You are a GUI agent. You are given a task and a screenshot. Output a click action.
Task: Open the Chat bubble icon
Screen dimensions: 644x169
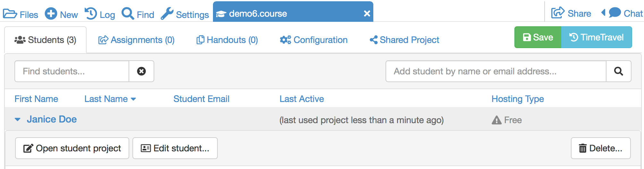coord(615,13)
